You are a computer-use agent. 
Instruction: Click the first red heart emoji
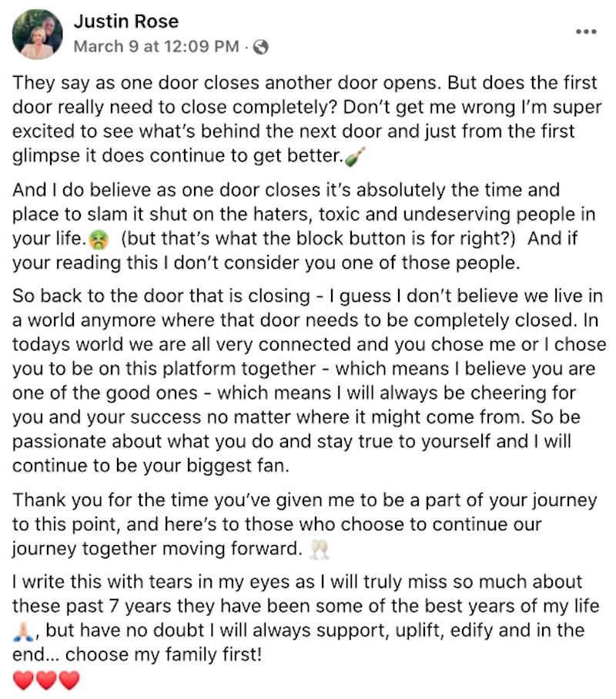coord(23,681)
